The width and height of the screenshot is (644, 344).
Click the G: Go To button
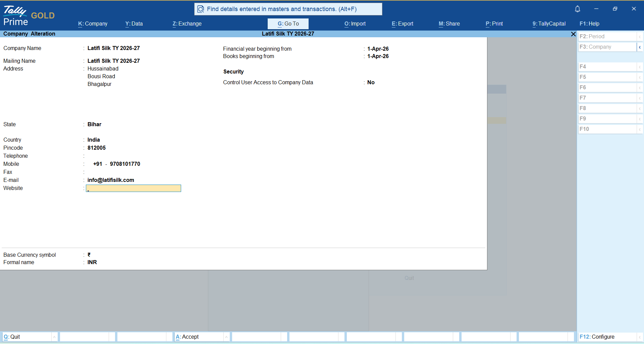(288, 24)
